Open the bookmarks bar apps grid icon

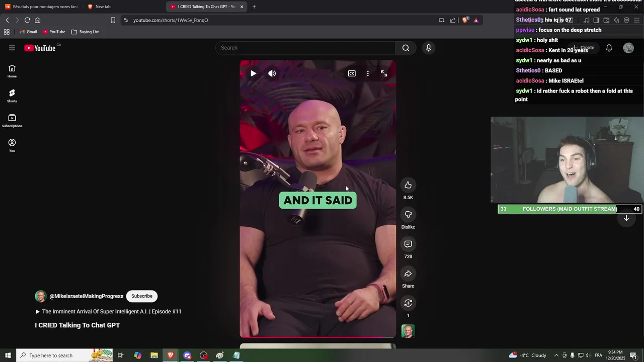point(7,32)
